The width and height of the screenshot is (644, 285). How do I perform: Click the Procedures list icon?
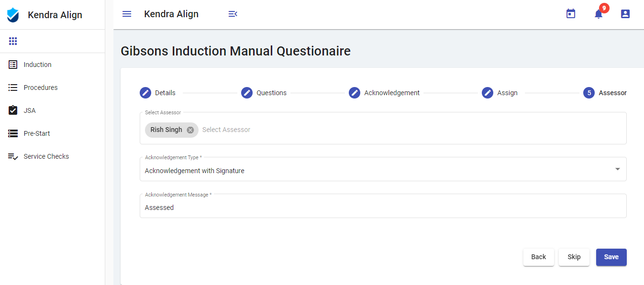pyautogui.click(x=13, y=88)
